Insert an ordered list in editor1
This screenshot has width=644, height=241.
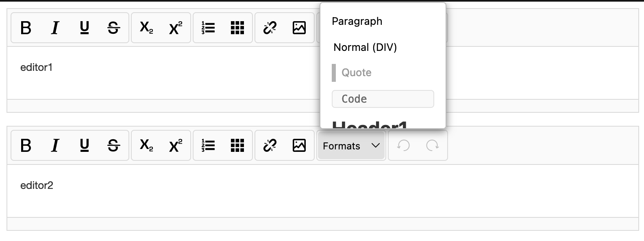207,28
